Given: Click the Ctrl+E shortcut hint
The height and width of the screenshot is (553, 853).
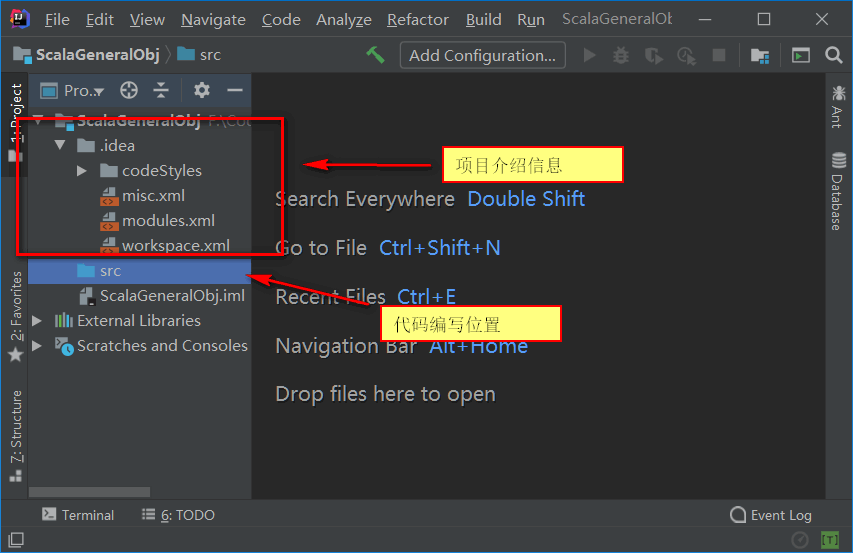Looking at the screenshot, I should (x=426, y=297).
